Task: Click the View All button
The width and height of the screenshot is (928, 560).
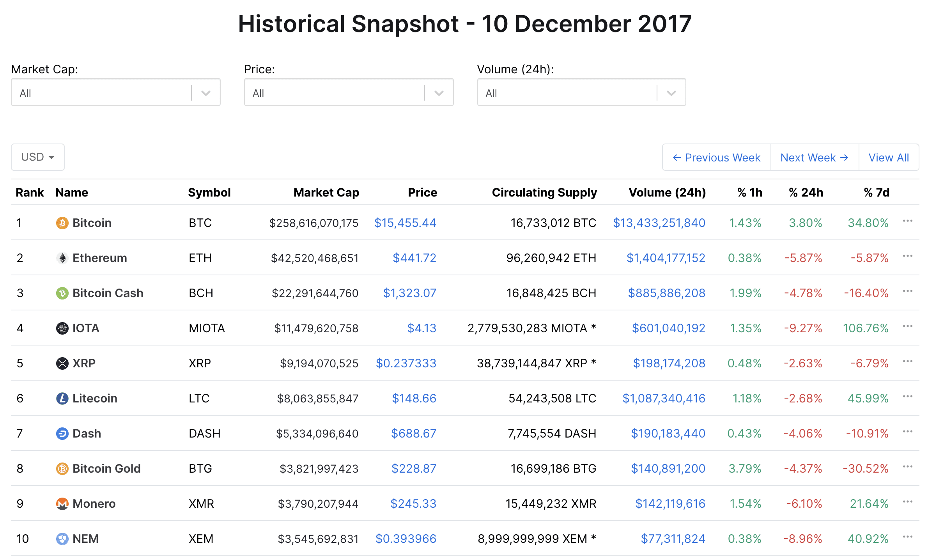Action: coord(889,158)
